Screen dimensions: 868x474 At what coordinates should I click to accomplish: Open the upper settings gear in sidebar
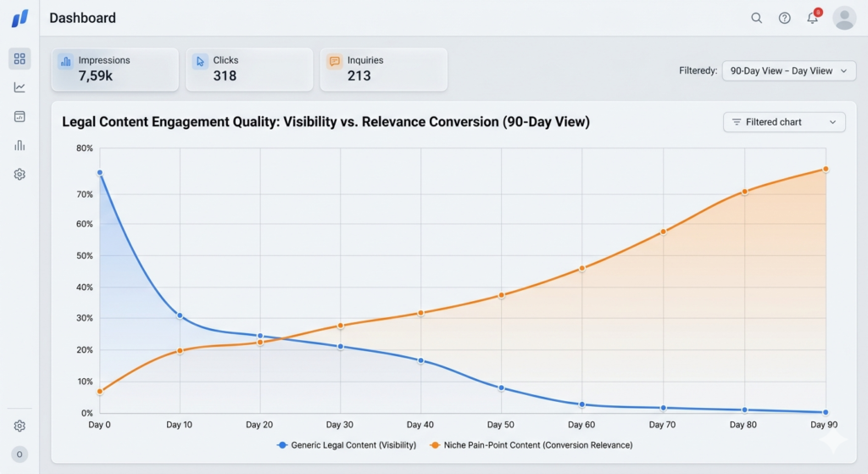(x=19, y=175)
